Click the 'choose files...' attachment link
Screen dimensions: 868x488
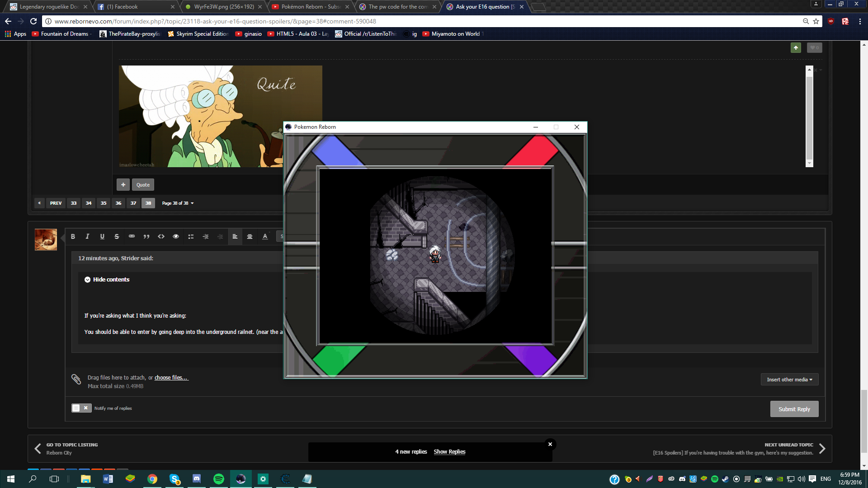[171, 377]
